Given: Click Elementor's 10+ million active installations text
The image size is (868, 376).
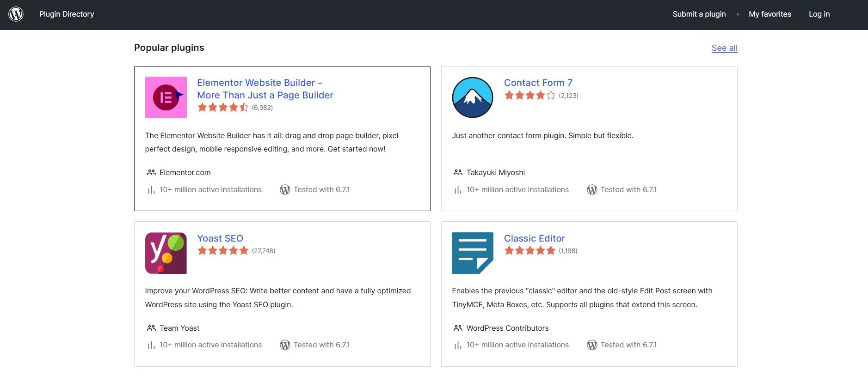Looking at the screenshot, I should [210, 190].
